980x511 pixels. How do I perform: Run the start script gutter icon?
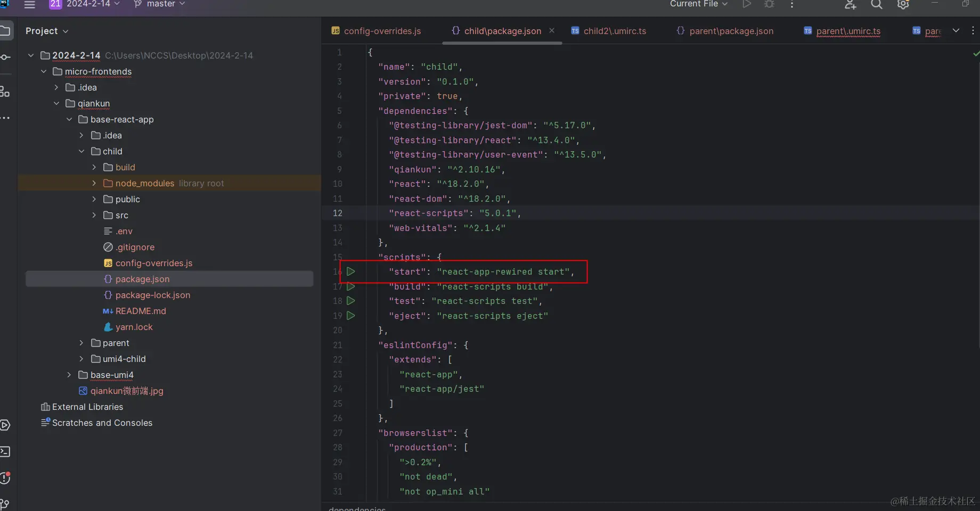point(351,271)
